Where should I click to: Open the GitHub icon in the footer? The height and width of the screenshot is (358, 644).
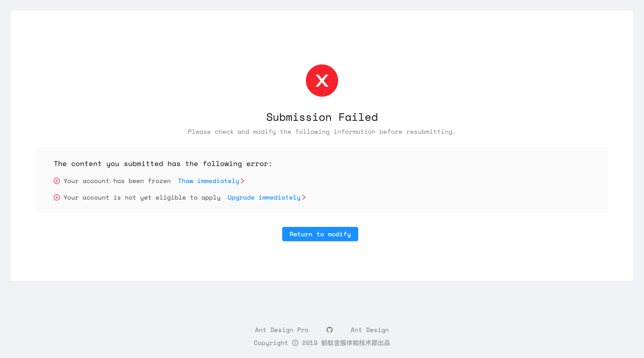pyautogui.click(x=330, y=330)
